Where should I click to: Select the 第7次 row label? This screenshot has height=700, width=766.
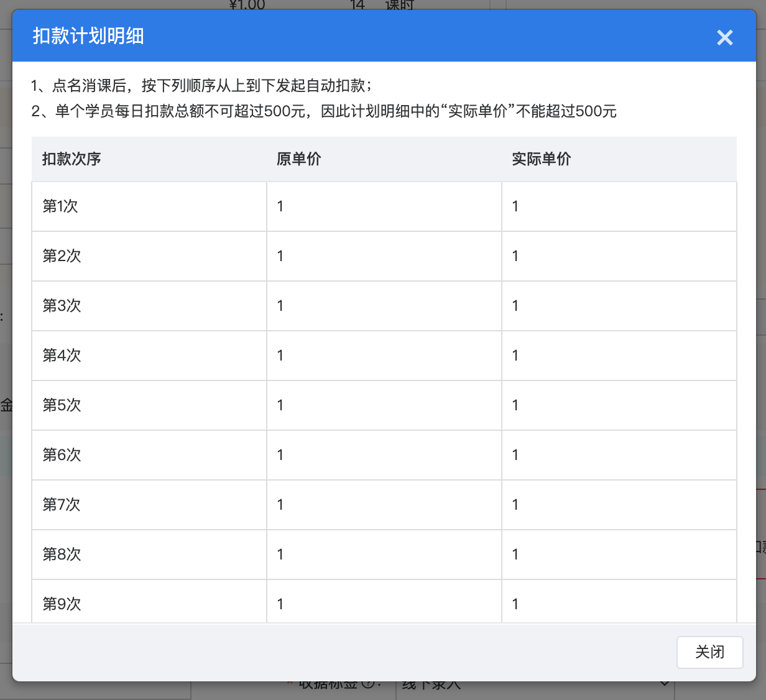coord(62,505)
